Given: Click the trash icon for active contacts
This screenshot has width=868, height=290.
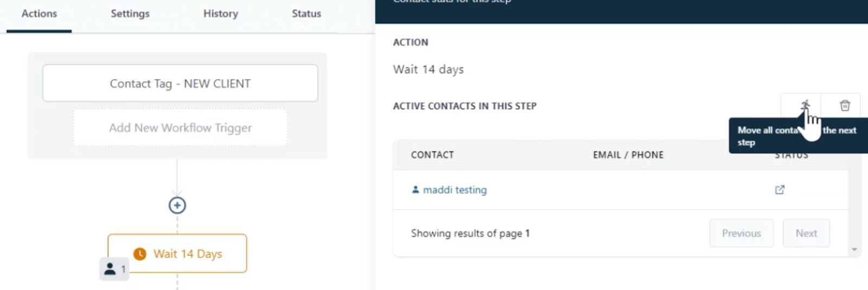Looking at the screenshot, I should pyautogui.click(x=845, y=105).
